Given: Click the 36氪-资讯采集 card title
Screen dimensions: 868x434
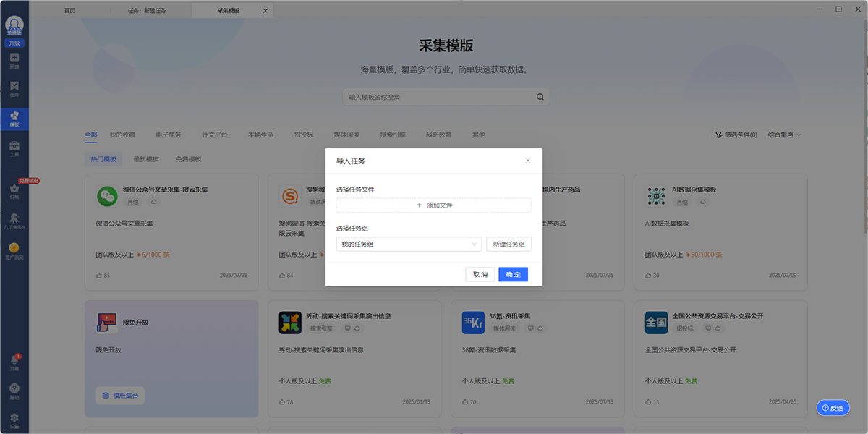Looking at the screenshot, I should tap(510, 316).
